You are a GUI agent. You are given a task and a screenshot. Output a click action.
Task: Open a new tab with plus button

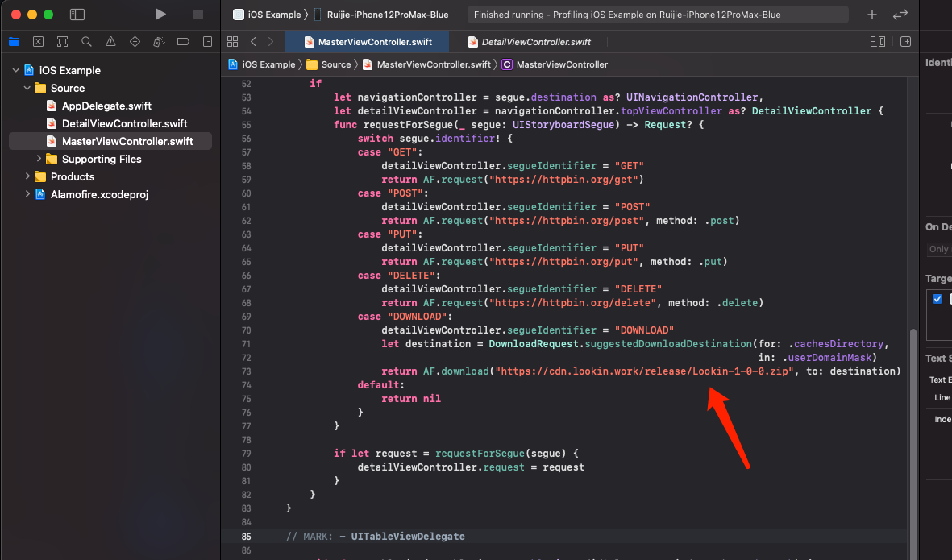click(x=874, y=14)
